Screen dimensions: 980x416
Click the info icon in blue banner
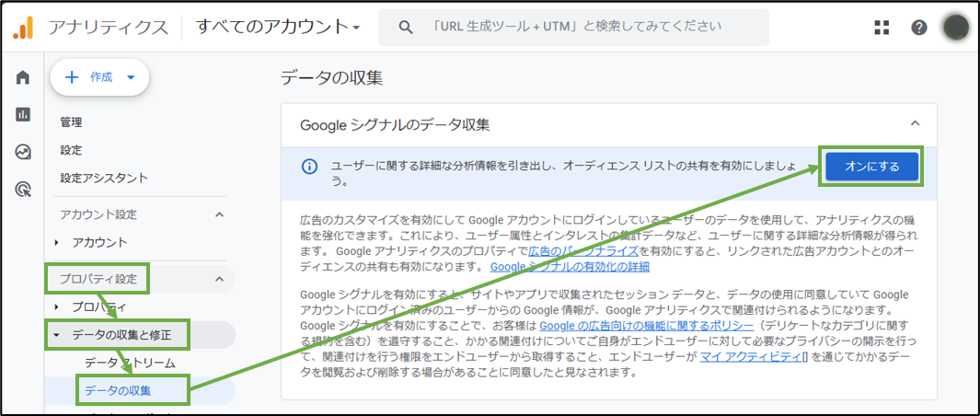point(309,167)
